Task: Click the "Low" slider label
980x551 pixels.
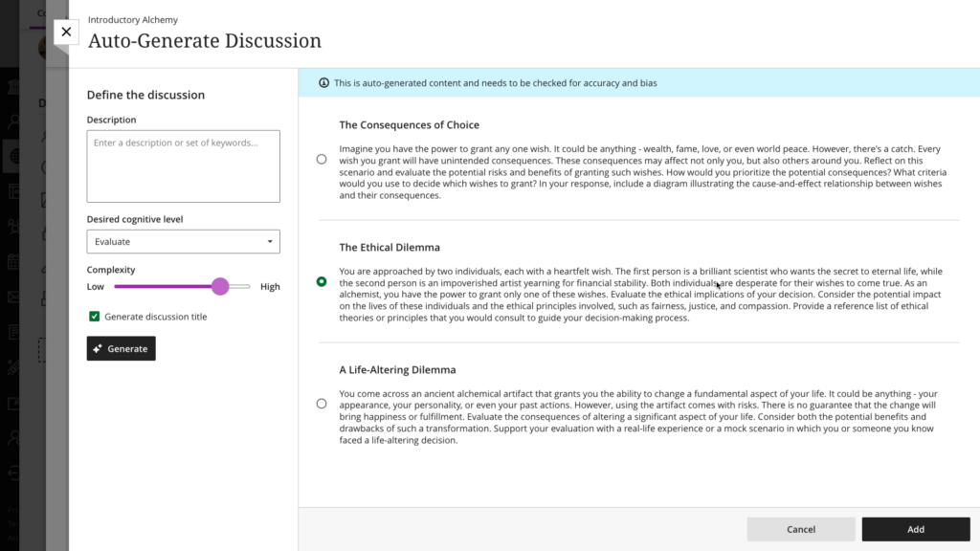Action: point(95,287)
